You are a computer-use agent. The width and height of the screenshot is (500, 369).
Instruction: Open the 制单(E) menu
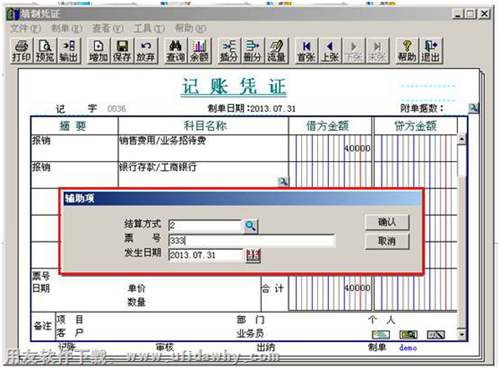[x=66, y=28]
